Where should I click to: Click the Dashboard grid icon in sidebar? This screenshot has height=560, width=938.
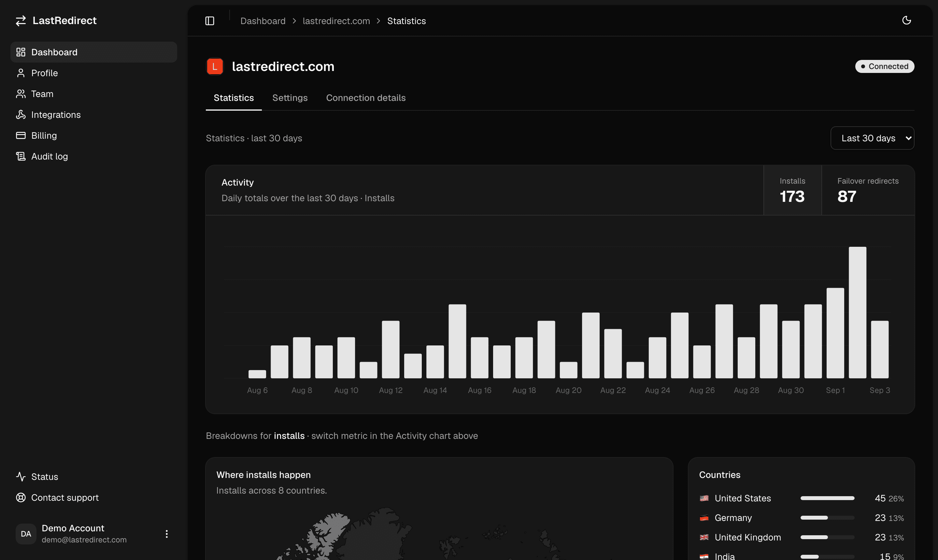[21, 52]
